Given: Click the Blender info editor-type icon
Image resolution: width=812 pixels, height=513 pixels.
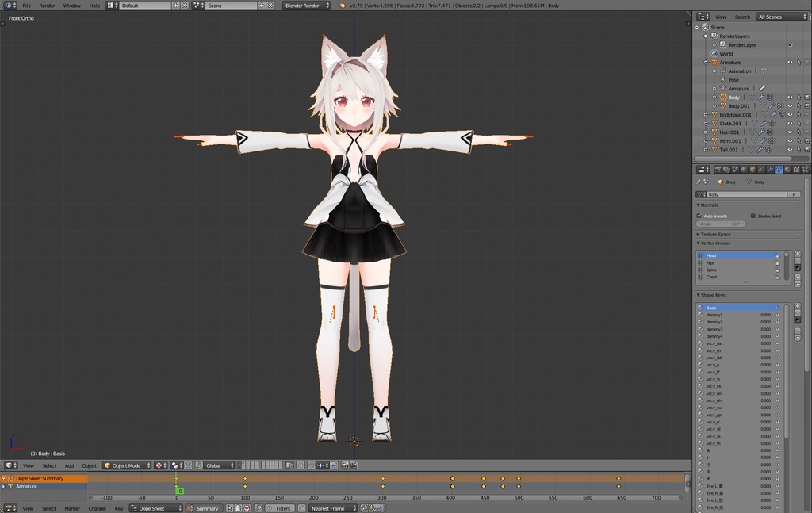Looking at the screenshot, I should click(x=10, y=6).
